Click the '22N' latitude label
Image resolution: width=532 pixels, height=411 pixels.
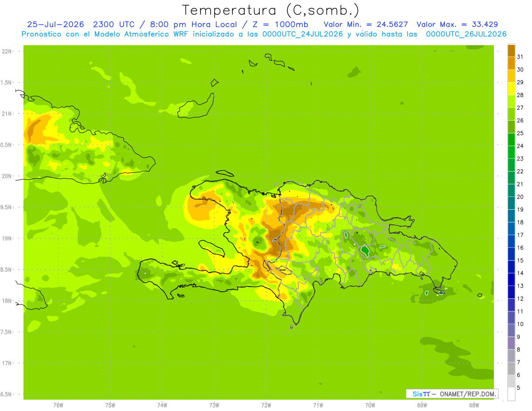(x=6, y=51)
